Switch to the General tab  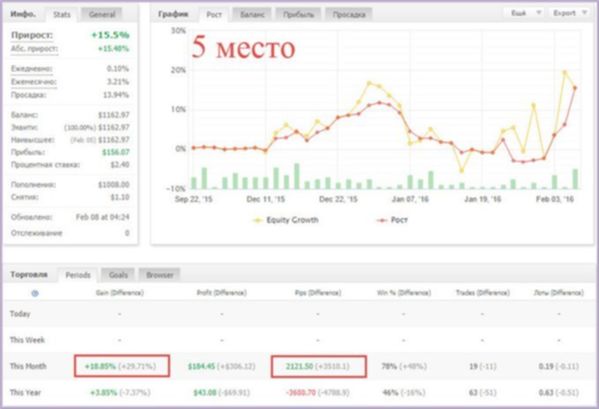click(102, 15)
